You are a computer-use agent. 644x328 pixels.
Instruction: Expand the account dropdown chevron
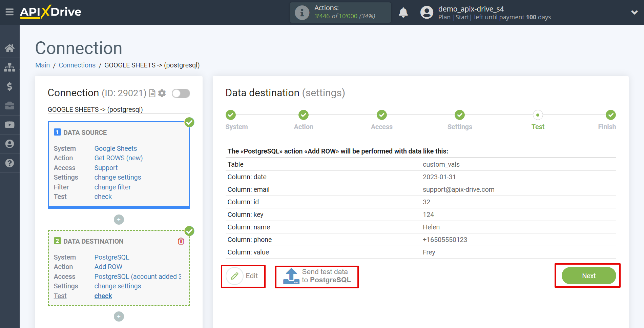click(634, 13)
